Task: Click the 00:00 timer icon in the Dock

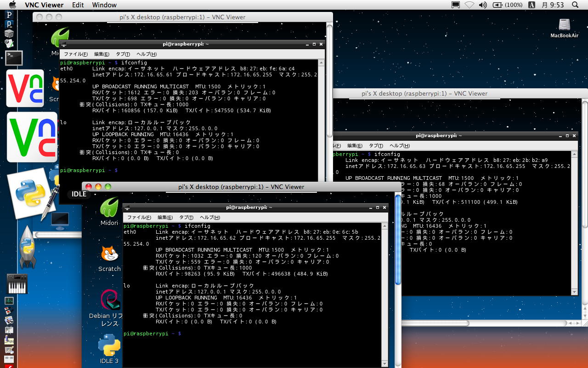Action: [x=9, y=358]
